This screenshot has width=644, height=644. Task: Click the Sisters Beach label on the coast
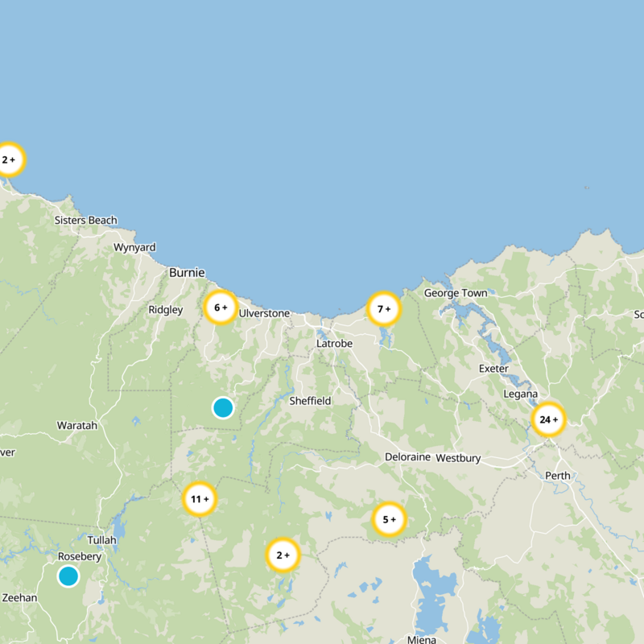click(x=84, y=220)
